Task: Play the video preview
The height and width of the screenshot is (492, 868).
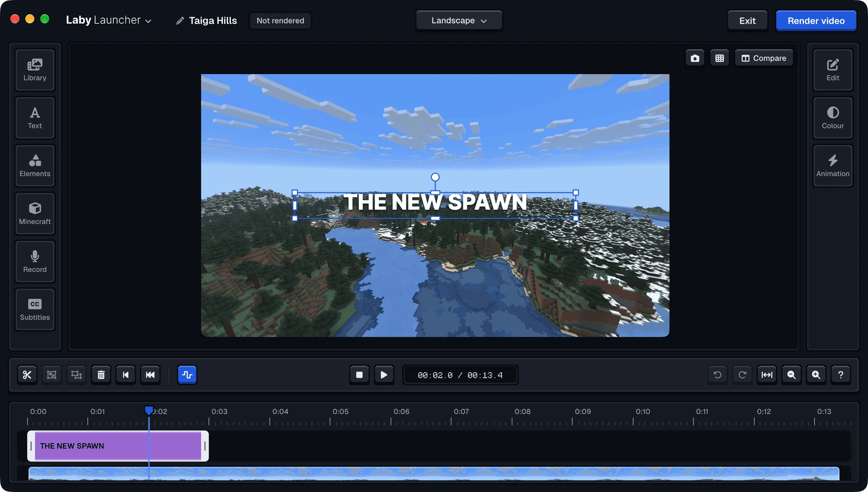Action: pyautogui.click(x=384, y=375)
